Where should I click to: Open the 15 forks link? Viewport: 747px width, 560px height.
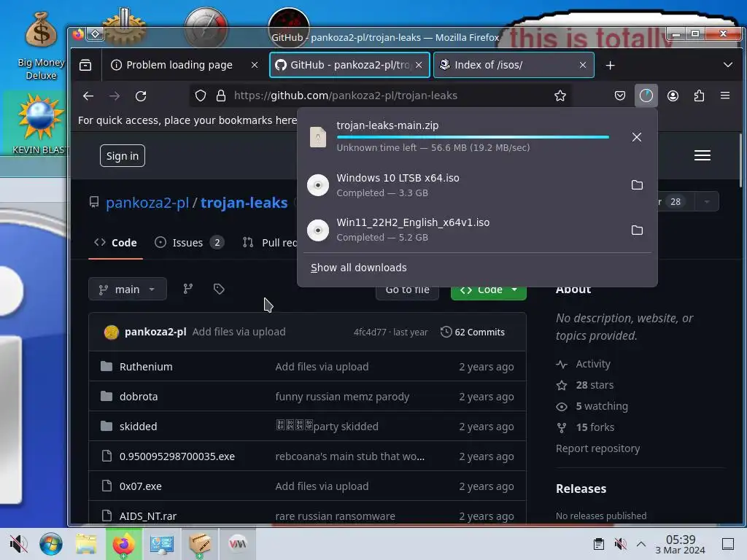click(585, 427)
